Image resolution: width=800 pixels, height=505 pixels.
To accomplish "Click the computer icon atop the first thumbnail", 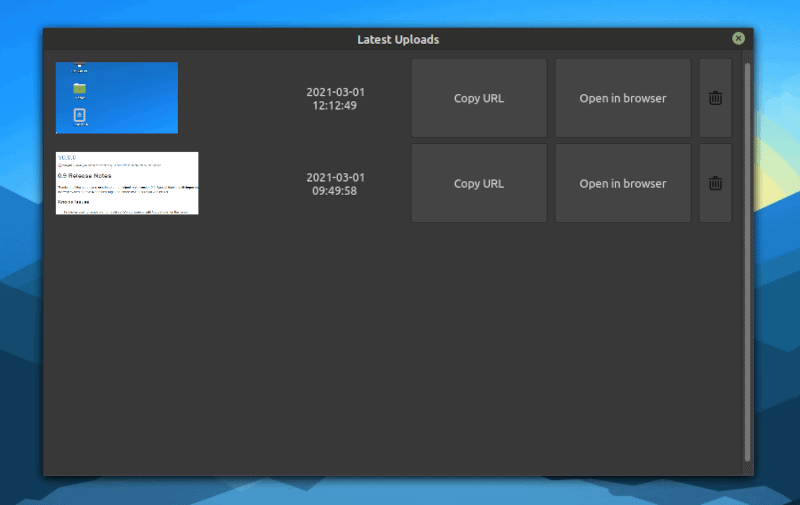I will click(79, 68).
